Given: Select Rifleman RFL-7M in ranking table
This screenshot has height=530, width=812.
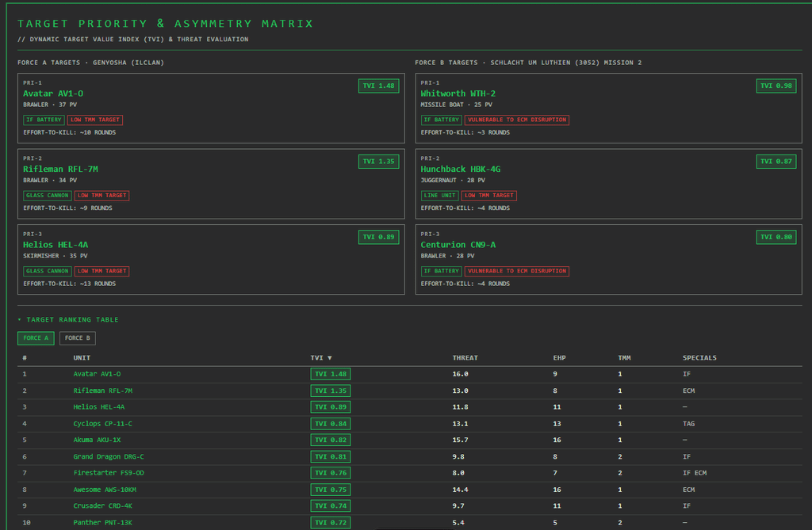Looking at the screenshot, I should coord(102,391).
